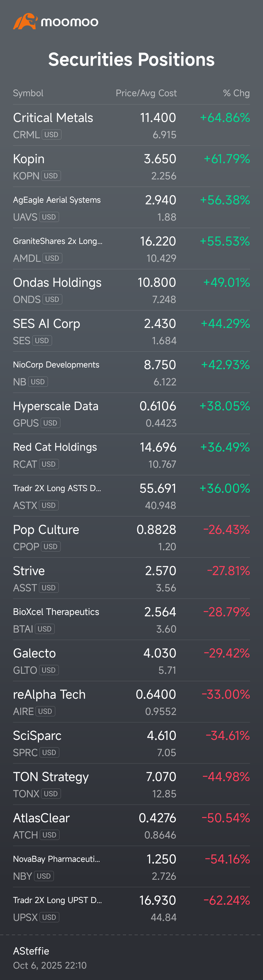263x980 pixels.
Task: Click the moomoo bull logo icon
Action: click(25, 22)
